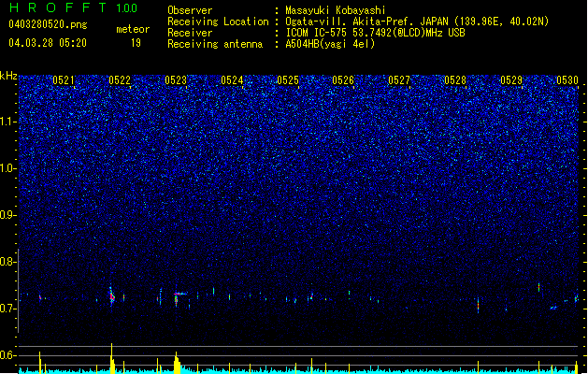Click the 0529 time marker
Viewport: 588px width, 374px height.
click(511, 79)
